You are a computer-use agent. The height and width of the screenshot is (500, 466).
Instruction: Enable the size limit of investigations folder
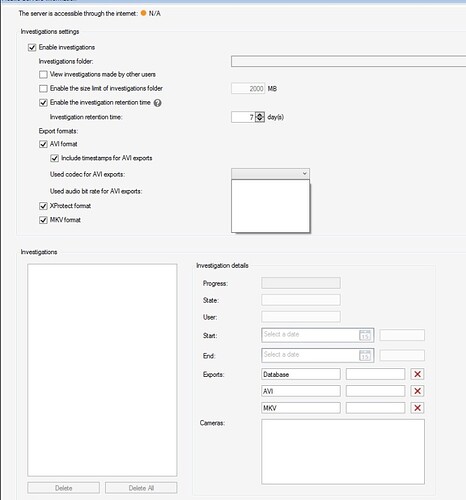coord(43,89)
